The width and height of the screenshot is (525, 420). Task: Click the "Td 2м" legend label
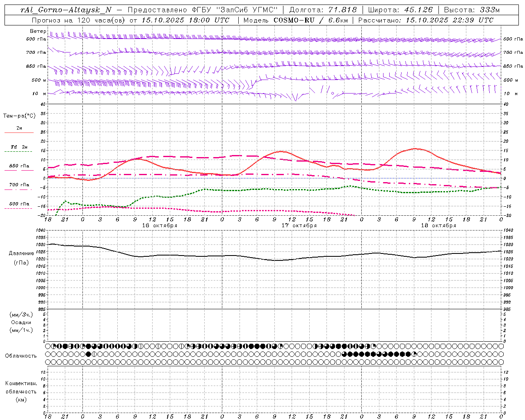[19, 147]
